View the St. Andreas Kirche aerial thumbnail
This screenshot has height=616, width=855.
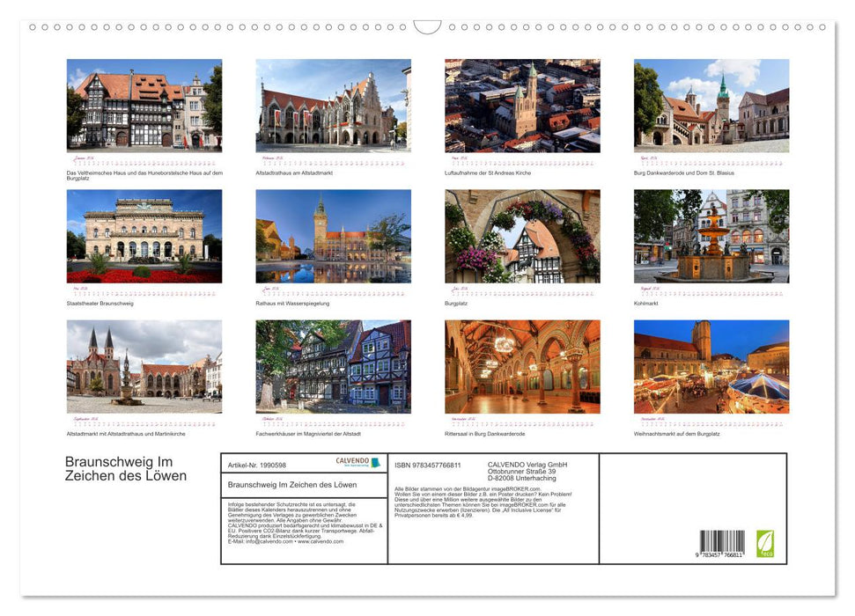(x=522, y=107)
